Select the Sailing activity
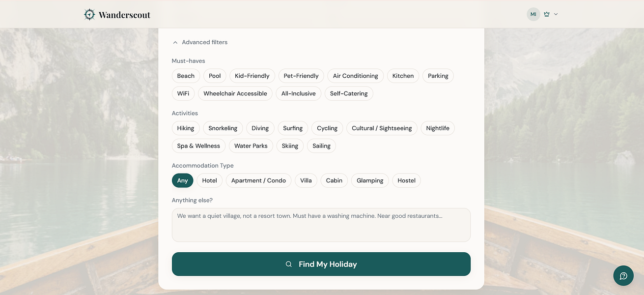644x295 pixels. tap(321, 146)
